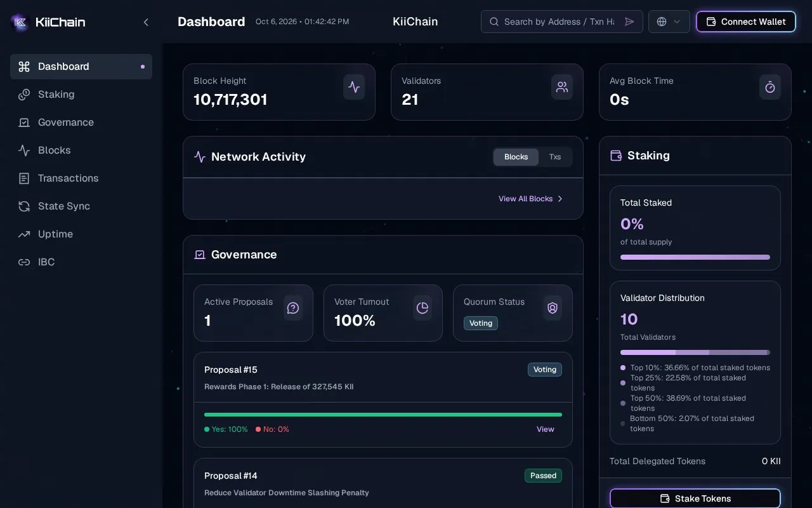Open the Dashboard sidebar item
The width and height of the screenshot is (812, 508).
pyautogui.click(x=81, y=67)
